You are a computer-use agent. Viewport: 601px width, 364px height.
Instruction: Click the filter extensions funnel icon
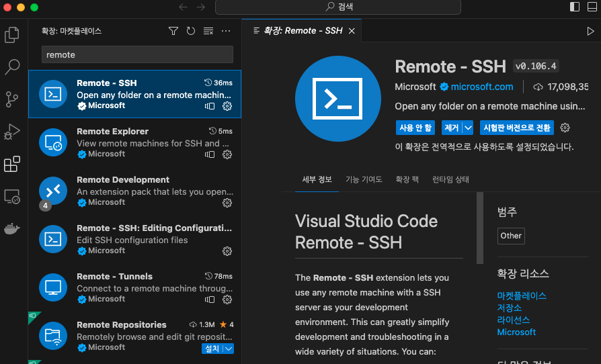(x=173, y=31)
